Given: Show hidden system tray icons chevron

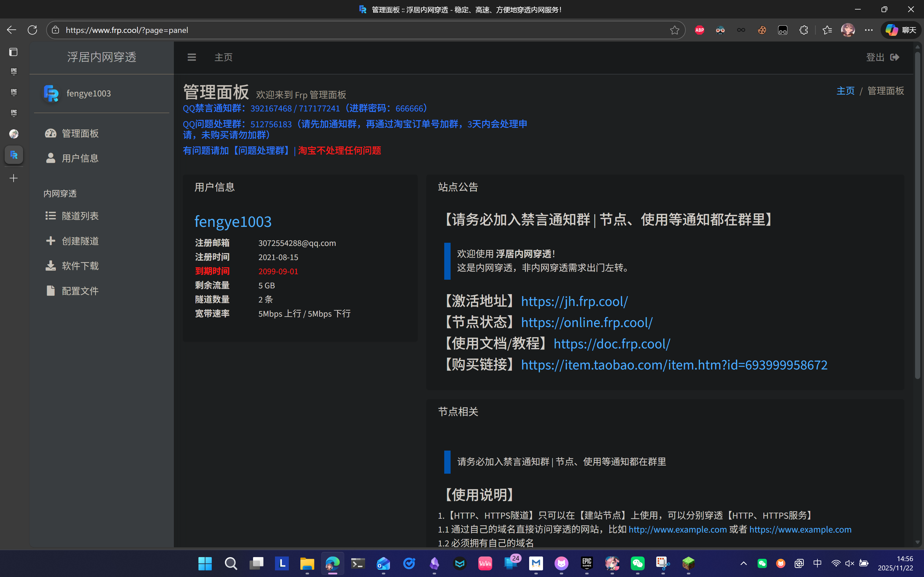Looking at the screenshot, I should point(743,563).
